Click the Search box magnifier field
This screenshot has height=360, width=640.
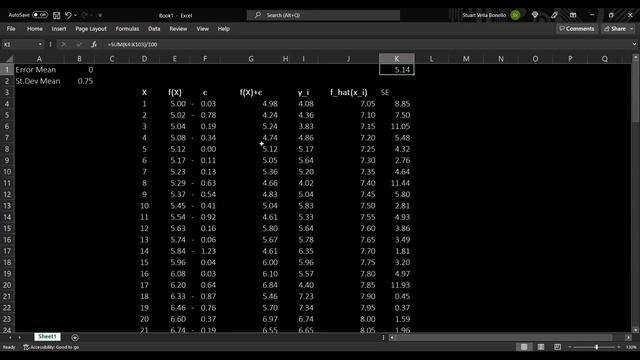pos(323,15)
